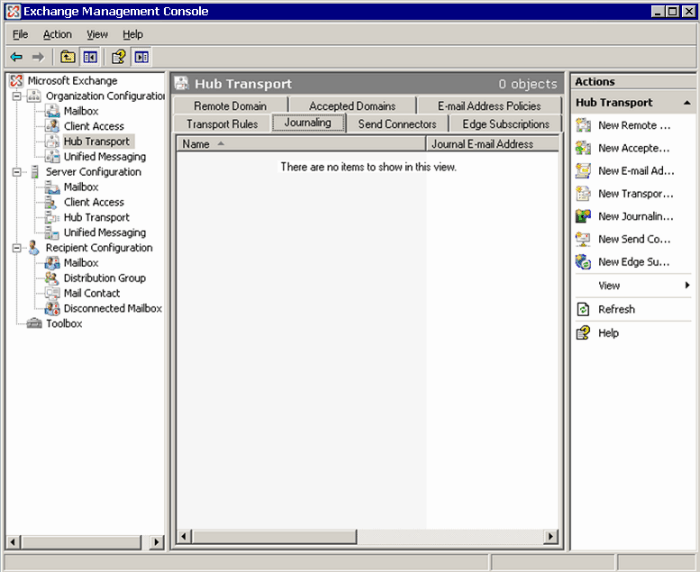Click the New Journaling rule icon
The height and width of the screenshot is (572, 700).
pyautogui.click(x=583, y=216)
